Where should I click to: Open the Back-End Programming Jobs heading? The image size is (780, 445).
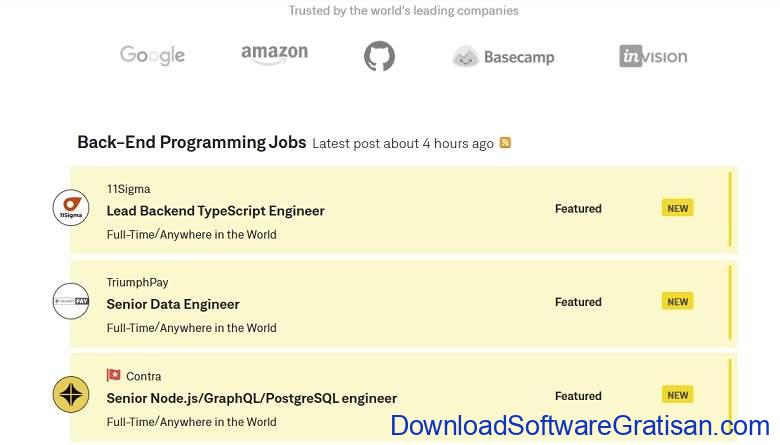click(x=192, y=142)
